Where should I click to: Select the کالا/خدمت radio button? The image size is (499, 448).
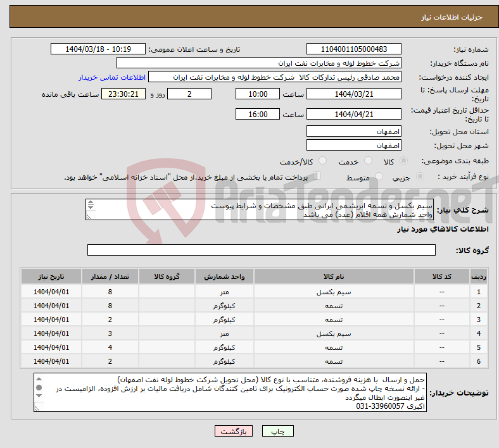322,161
